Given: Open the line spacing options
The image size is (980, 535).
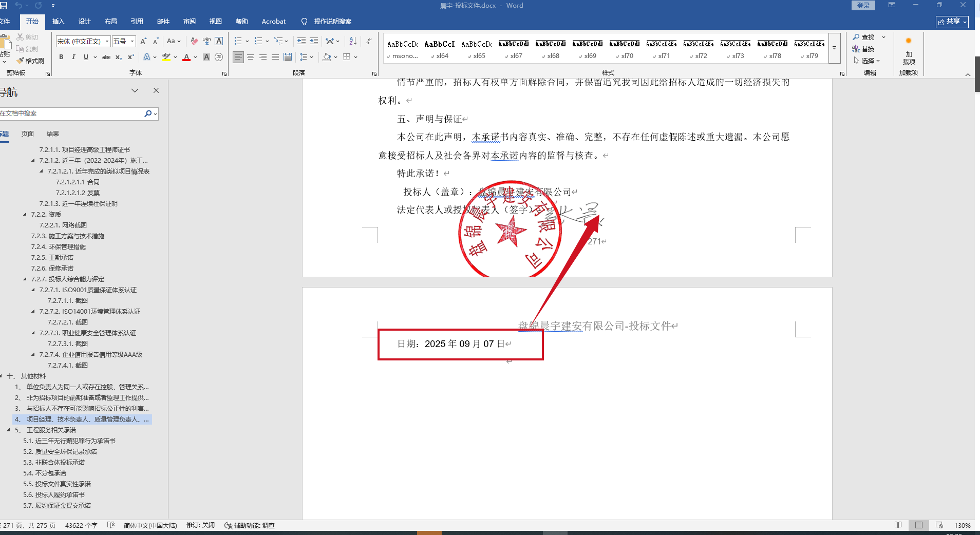Looking at the screenshot, I should (x=306, y=57).
